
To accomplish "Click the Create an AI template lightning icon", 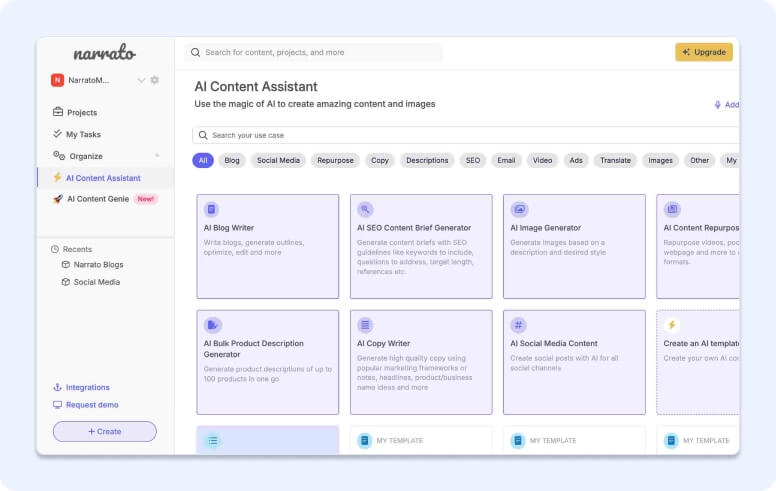I will click(x=672, y=325).
